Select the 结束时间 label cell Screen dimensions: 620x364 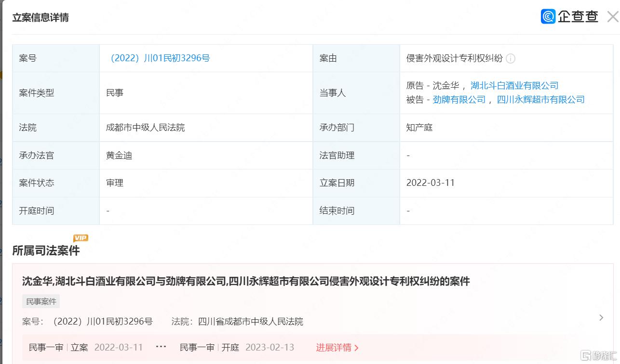pos(356,211)
